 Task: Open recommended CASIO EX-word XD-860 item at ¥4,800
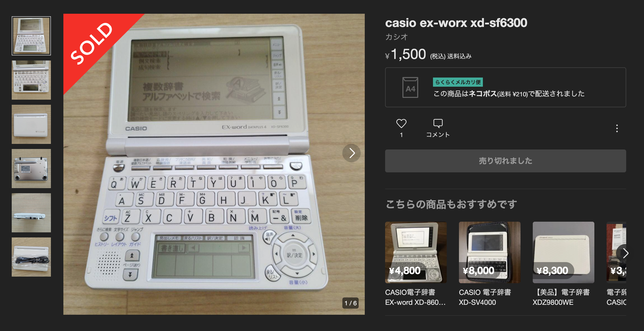click(x=416, y=264)
